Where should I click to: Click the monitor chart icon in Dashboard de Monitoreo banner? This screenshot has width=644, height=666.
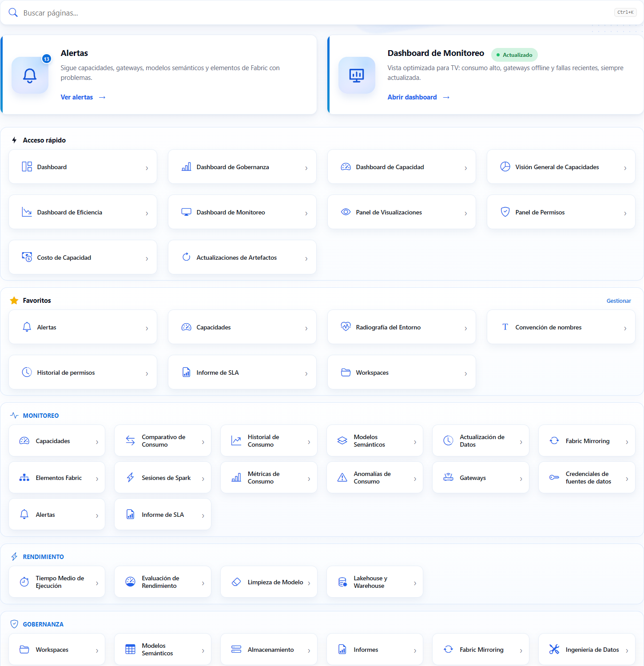357,75
